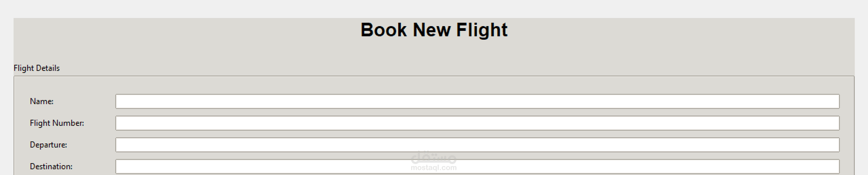Set focus to the box beside Flight Number
The image size is (868, 175).
[477, 123]
